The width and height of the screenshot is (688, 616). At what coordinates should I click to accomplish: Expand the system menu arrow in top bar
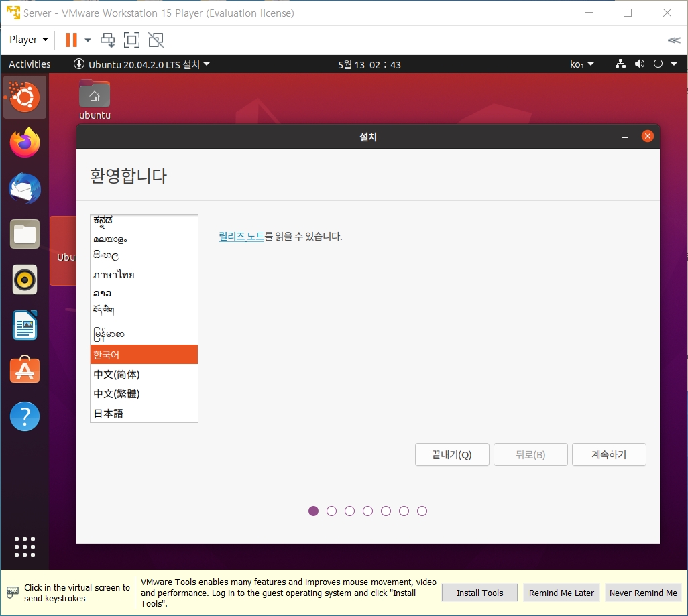pyautogui.click(x=674, y=64)
